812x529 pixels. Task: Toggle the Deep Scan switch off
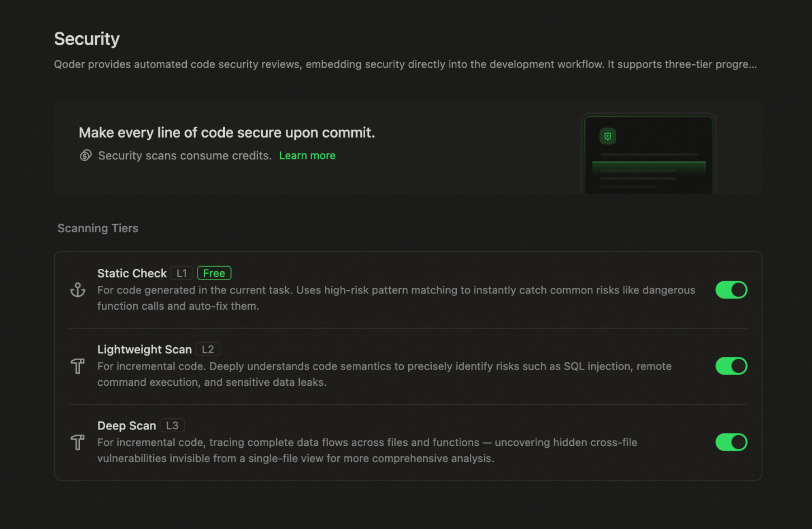731,442
